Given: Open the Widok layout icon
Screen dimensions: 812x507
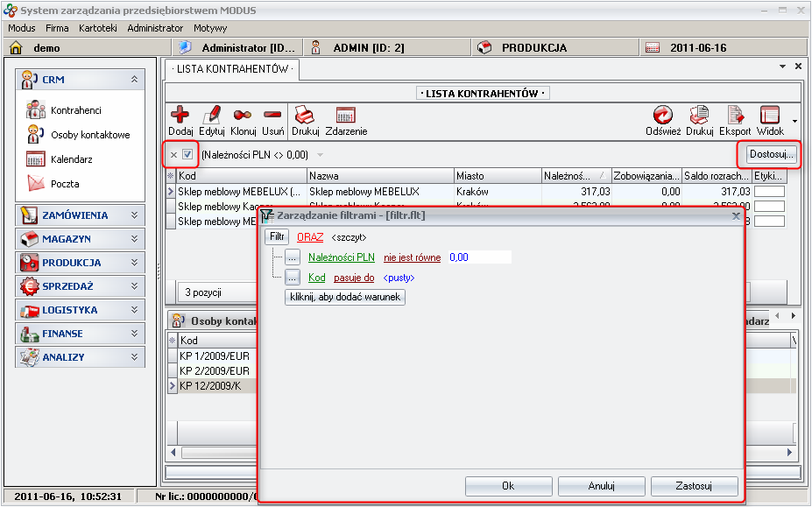Looking at the screenshot, I should pyautogui.click(x=770, y=116).
